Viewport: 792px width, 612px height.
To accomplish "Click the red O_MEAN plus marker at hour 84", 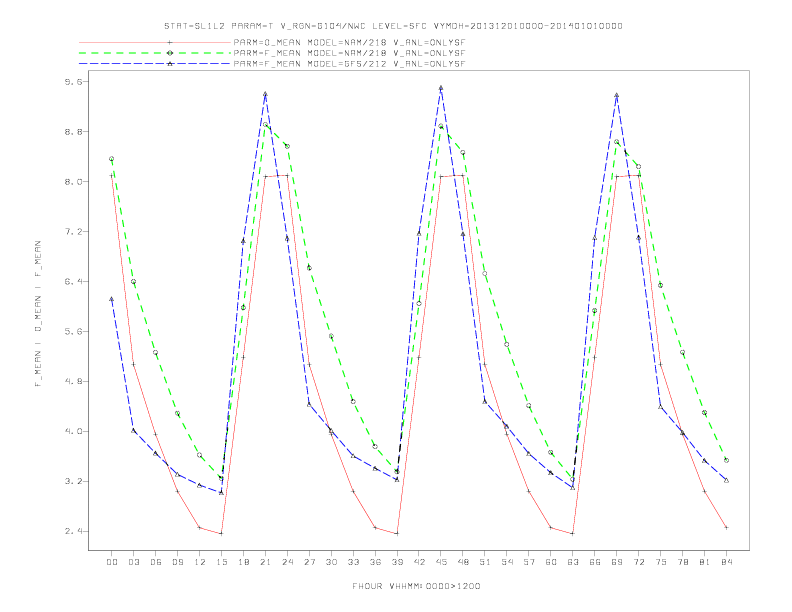I will (726, 527).
